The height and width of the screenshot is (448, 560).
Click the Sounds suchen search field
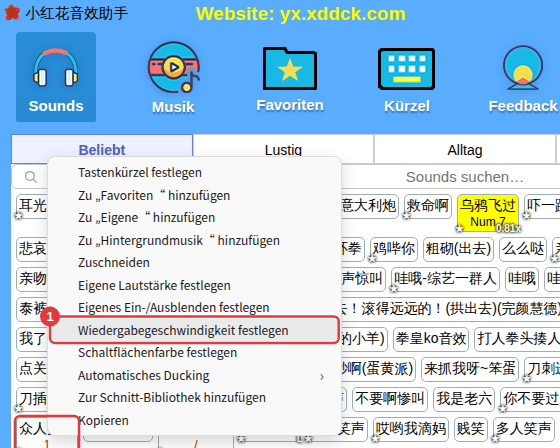464,177
